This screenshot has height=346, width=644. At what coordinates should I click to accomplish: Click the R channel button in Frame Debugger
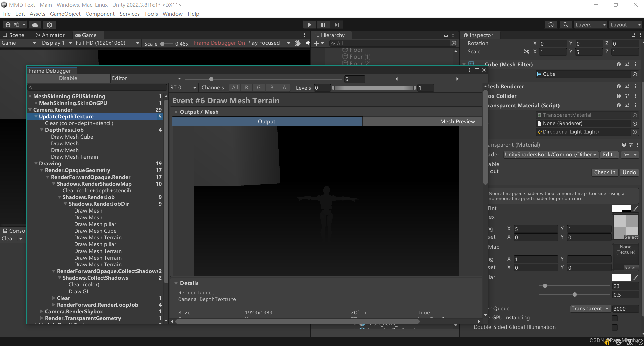[x=247, y=88]
